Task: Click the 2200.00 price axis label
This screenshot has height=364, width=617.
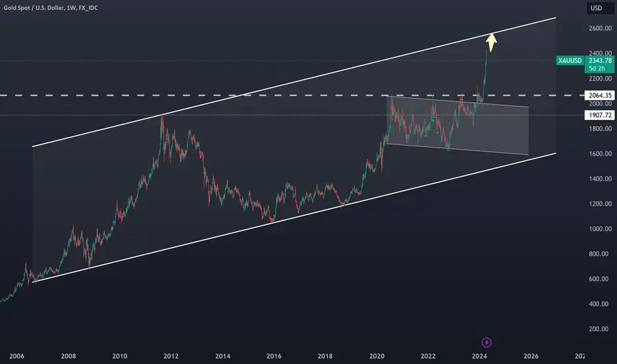Action: pyautogui.click(x=600, y=78)
